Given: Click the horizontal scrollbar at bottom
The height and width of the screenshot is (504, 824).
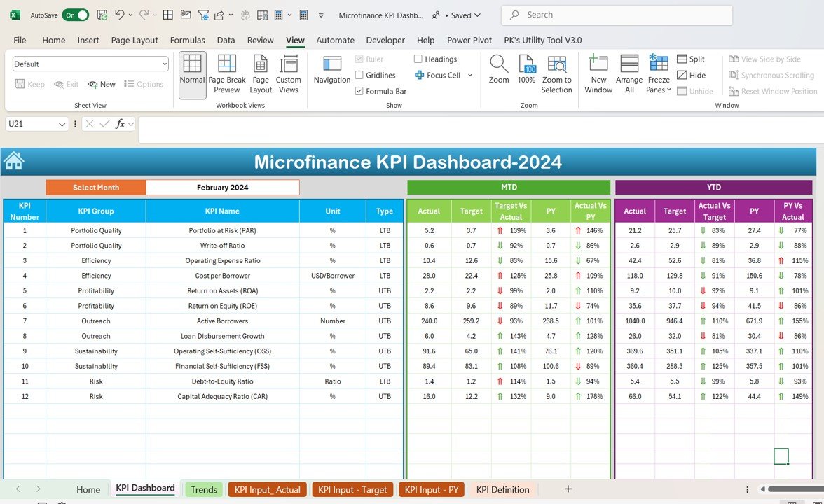Looking at the screenshot, I should [x=796, y=489].
